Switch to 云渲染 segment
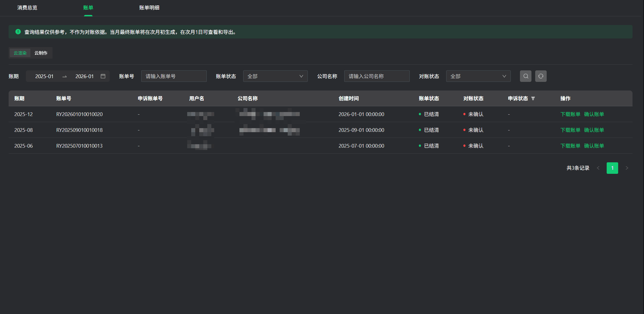The height and width of the screenshot is (314, 644). pos(20,53)
